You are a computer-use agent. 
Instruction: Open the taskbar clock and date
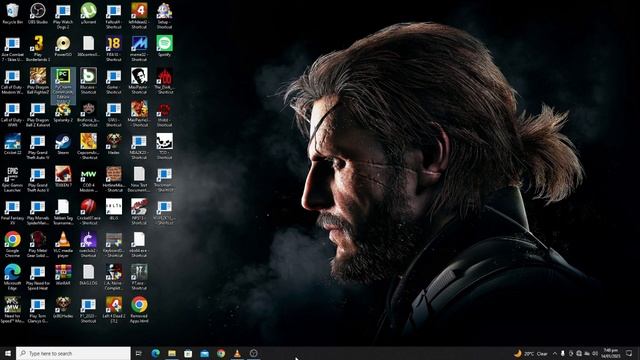click(x=611, y=353)
